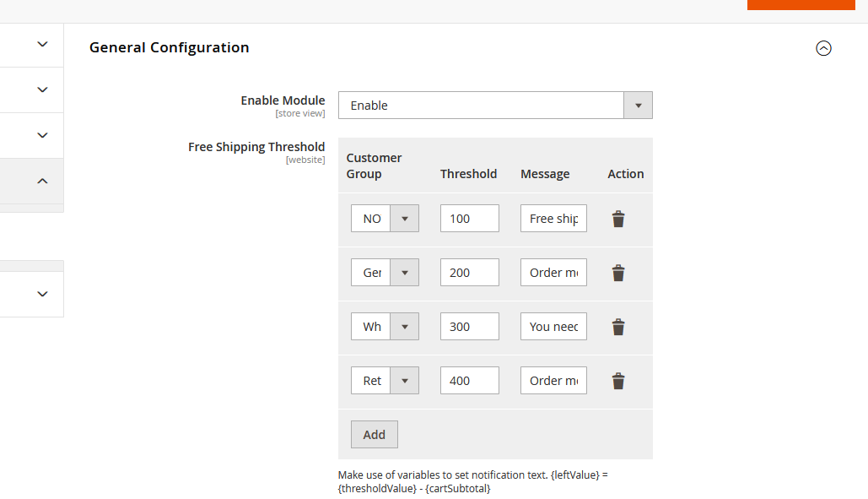Viewport: 868px width, 499px height.
Task: Click trash icon for threshold 400 row
Action: pos(618,381)
